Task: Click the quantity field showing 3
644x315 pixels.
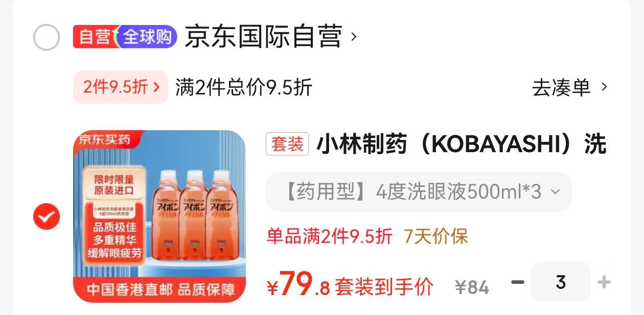Action: tap(561, 282)
